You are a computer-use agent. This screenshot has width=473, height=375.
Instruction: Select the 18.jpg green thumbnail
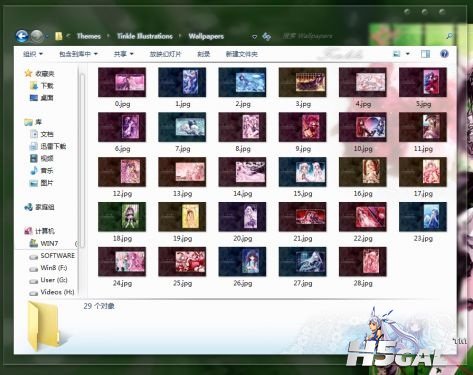point(122,217)
